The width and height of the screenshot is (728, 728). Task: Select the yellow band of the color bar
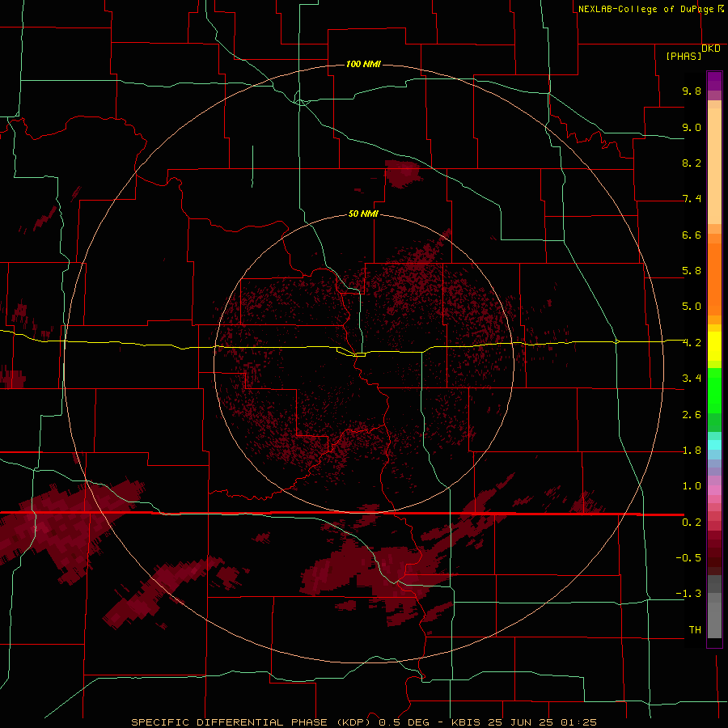click(714, 346)
